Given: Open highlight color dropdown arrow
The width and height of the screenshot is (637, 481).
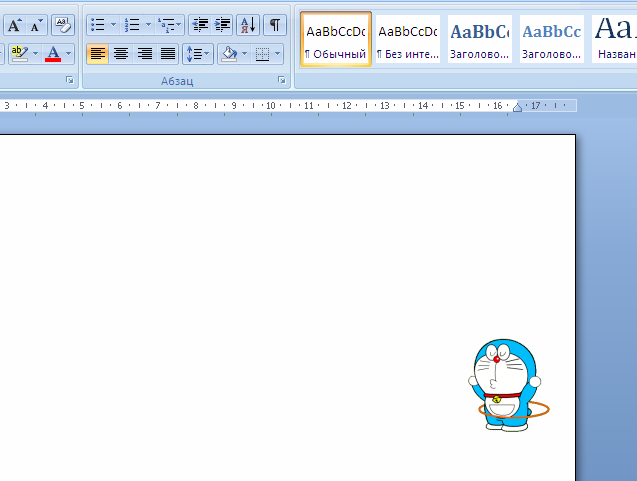Looking at the screenshot, I should point(35,54).
